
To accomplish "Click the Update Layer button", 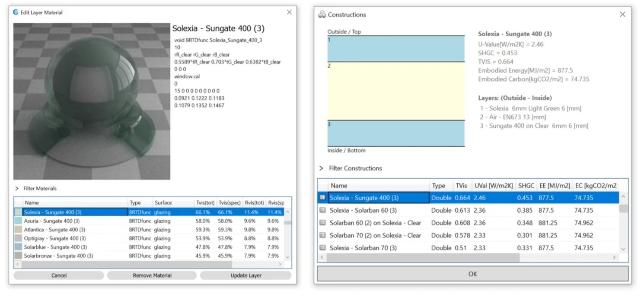I will click(246, 275).
